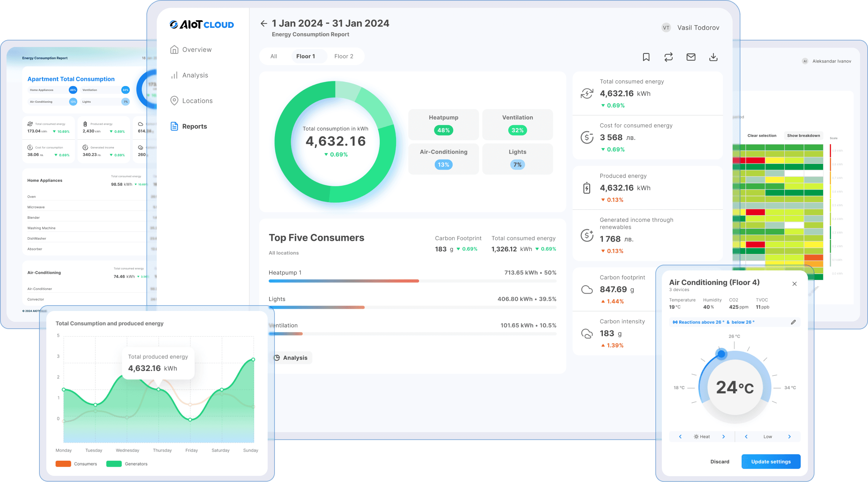The image size is (868, 482).
Task: Step past Heat mode with chevron
Action: pos(724,436)
